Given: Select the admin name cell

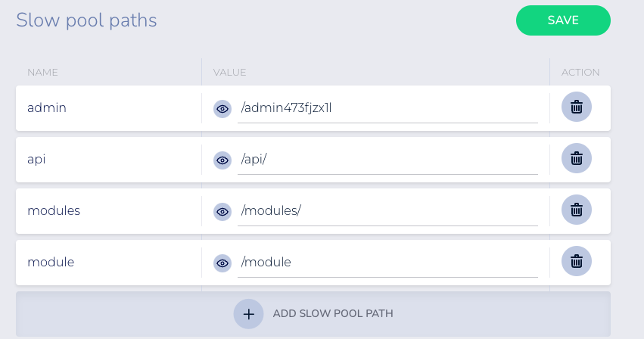Looking at the screenshot, I should point(109,108).
